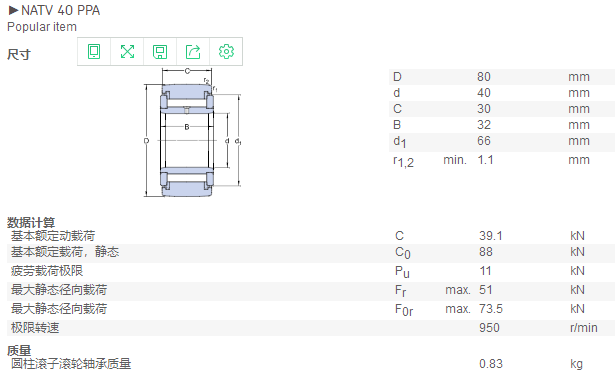Select the outer diameter D 80 mm row
The height and width of the screenshot is (380, 615).
[502, 77]
